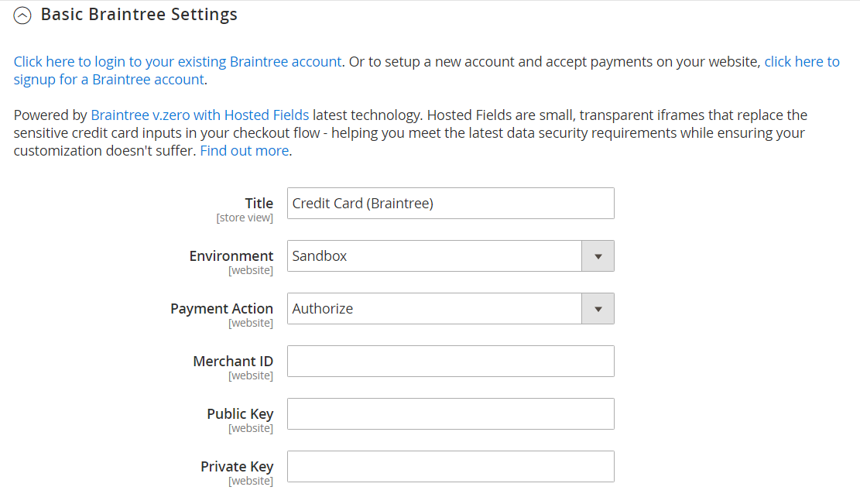Select the Public Key input box
Image resolution: width=860 pixels, height=504 pixels.
click(x=451, y=414)
